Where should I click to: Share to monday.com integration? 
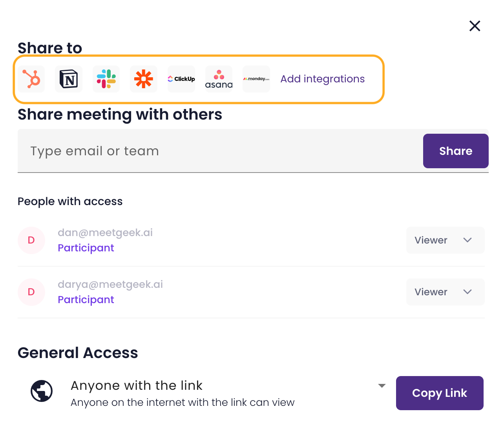pyautogui.click(x=256, y=79)
